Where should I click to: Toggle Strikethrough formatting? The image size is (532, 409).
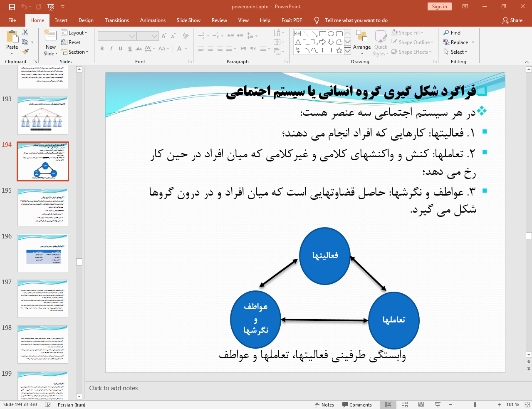tap(139, 49)
